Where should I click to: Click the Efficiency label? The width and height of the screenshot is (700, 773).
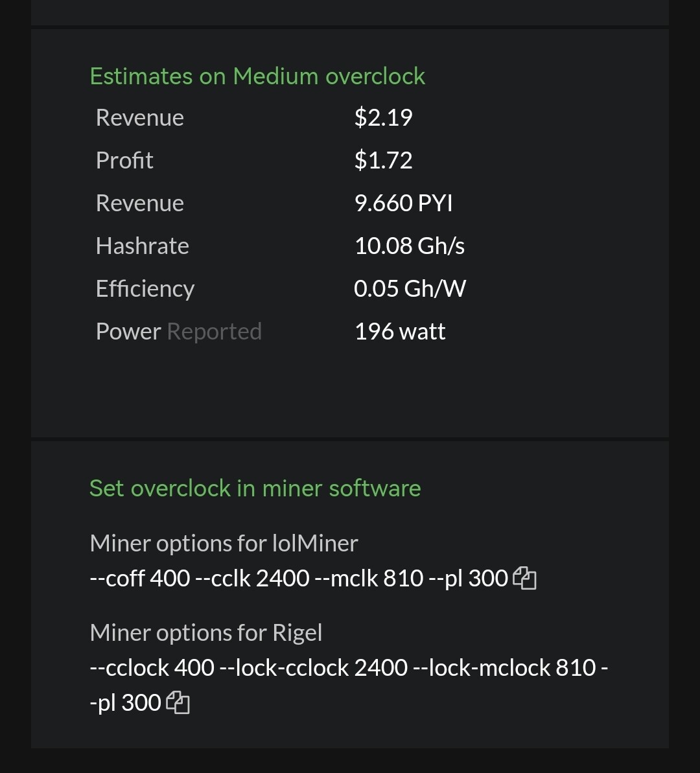[x=145, y=289]
